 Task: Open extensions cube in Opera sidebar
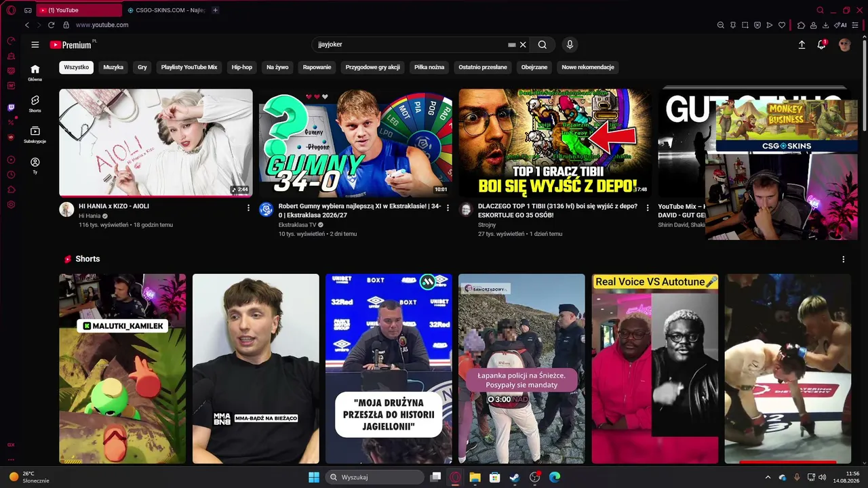11,190
